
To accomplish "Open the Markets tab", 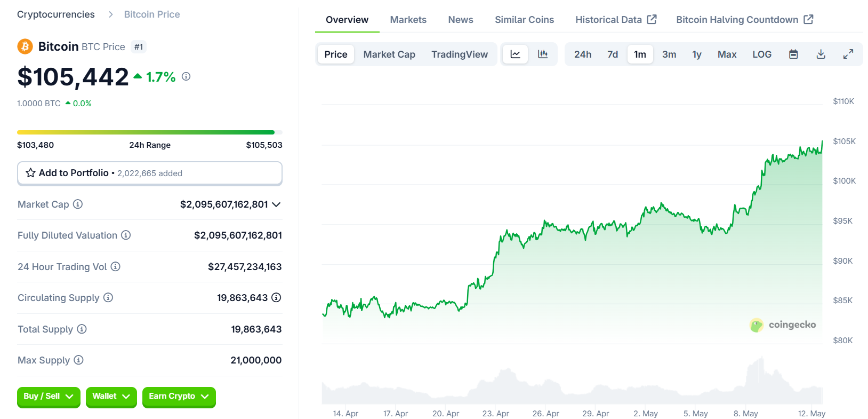I will point(408,20).
